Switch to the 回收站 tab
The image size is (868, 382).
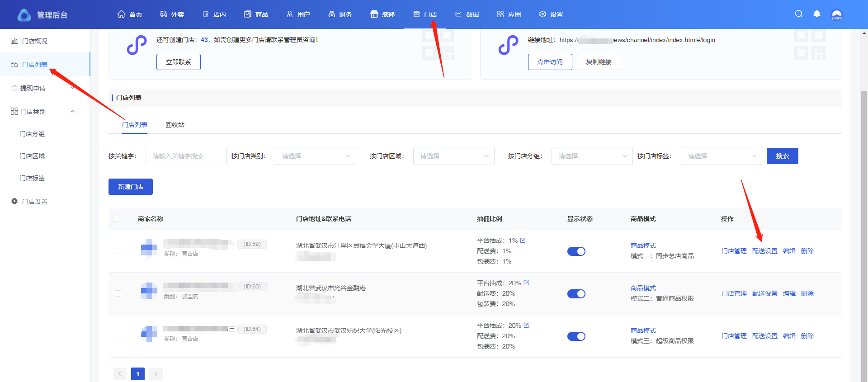tap(175, 125)
